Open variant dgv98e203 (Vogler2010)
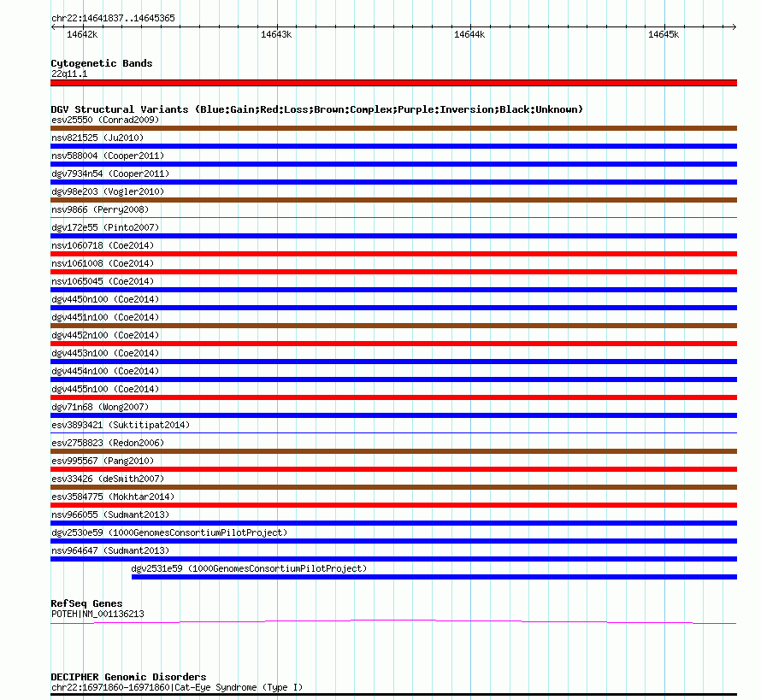The image size is (761, 700). [108, 191]
